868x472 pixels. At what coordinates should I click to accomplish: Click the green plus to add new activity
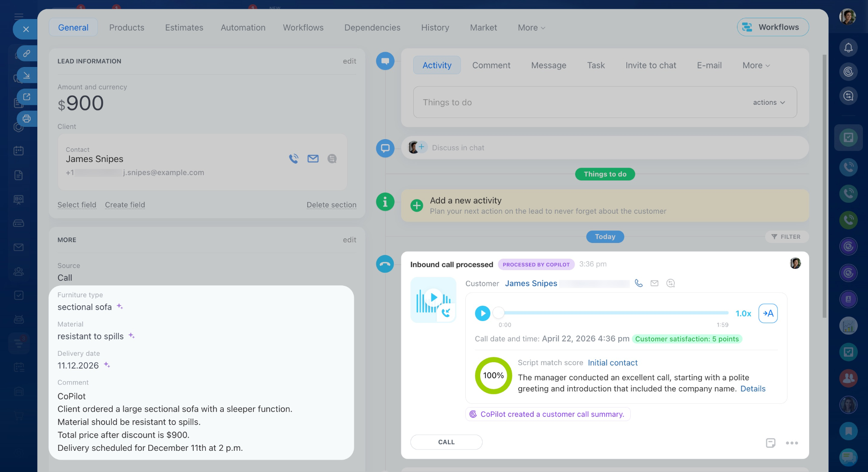pos(417,206)
